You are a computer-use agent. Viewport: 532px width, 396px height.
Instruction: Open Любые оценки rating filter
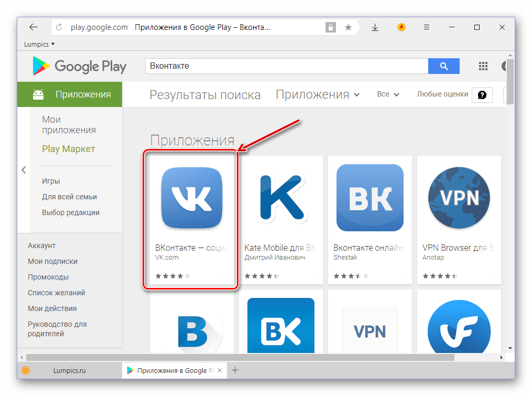[442, 94]
